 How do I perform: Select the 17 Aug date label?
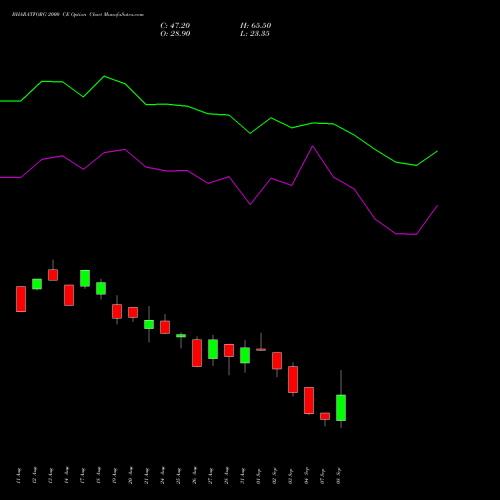[x=82, y=476]
